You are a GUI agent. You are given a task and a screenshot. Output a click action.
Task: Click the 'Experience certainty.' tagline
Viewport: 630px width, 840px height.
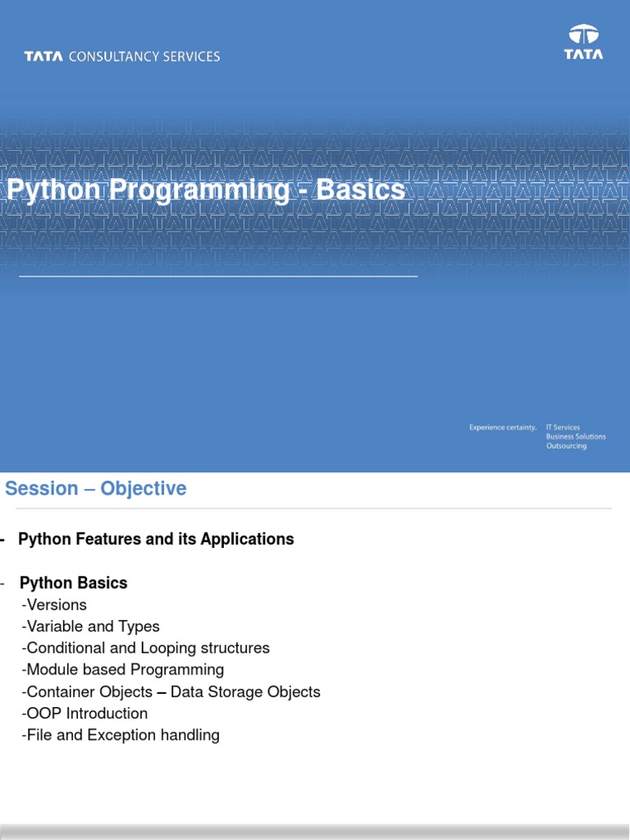pos(502,427)
